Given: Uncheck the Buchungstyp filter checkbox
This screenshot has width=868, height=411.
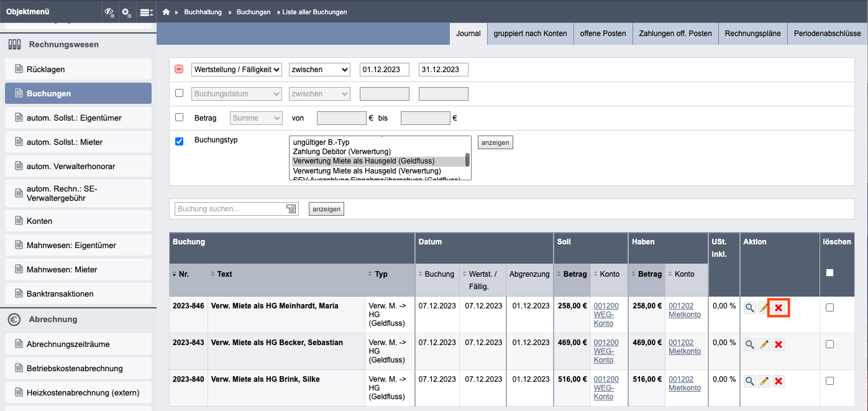Looking at the screenshot, I should pos(180,141).
